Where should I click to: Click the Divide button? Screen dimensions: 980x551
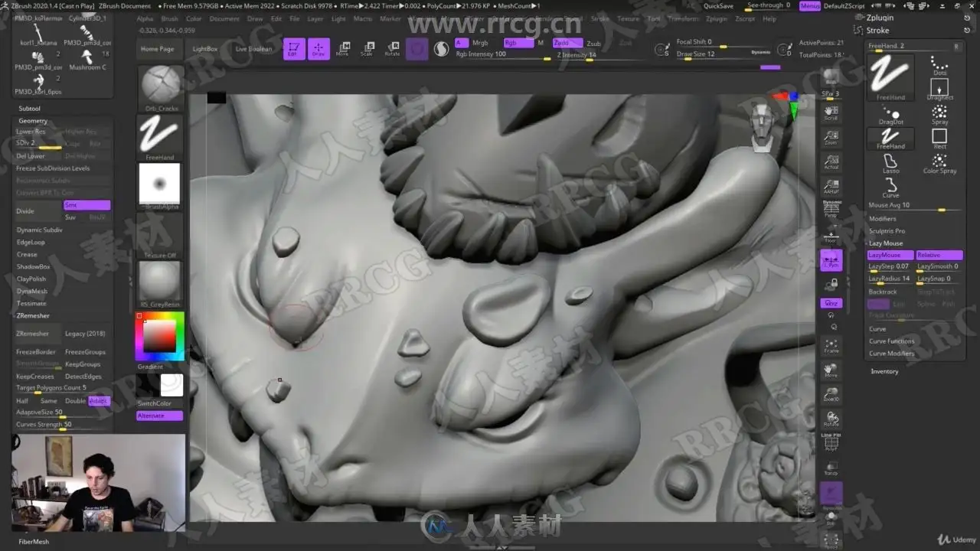(x=38, y=211)
